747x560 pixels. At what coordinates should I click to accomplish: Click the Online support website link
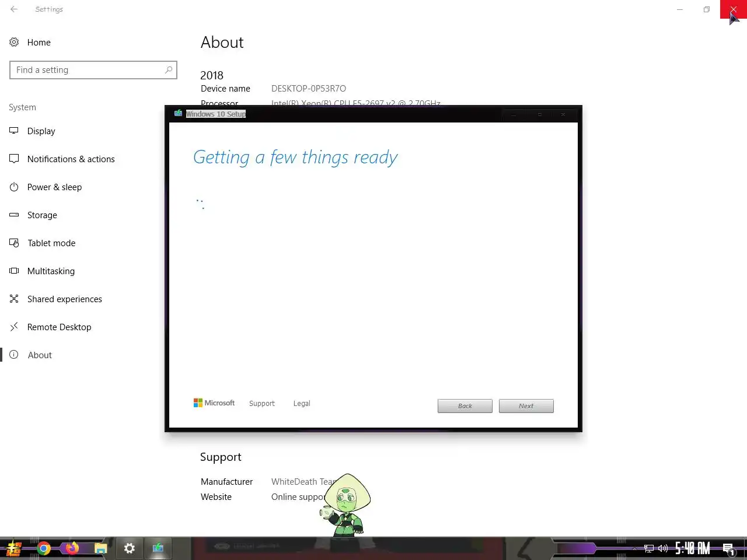pos(298,497)
